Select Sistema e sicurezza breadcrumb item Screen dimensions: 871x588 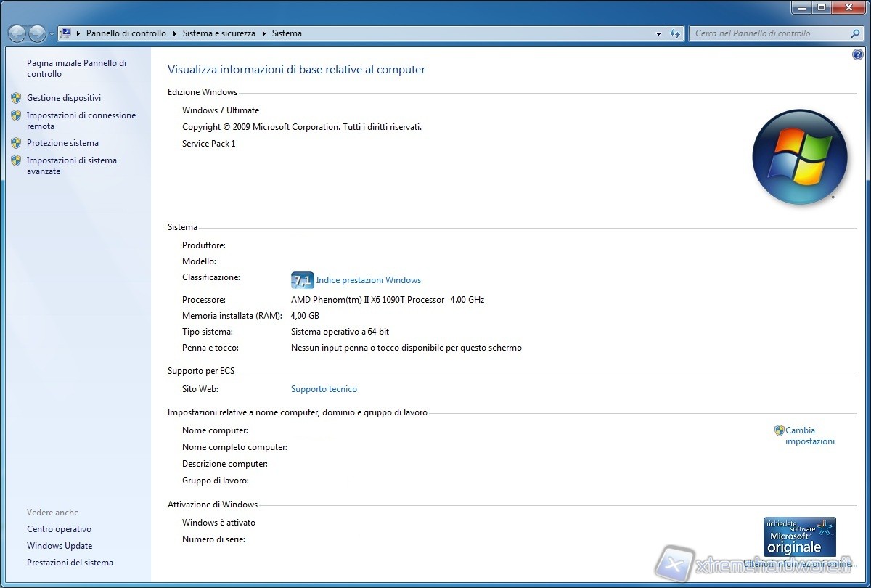(x=218, y=33)
